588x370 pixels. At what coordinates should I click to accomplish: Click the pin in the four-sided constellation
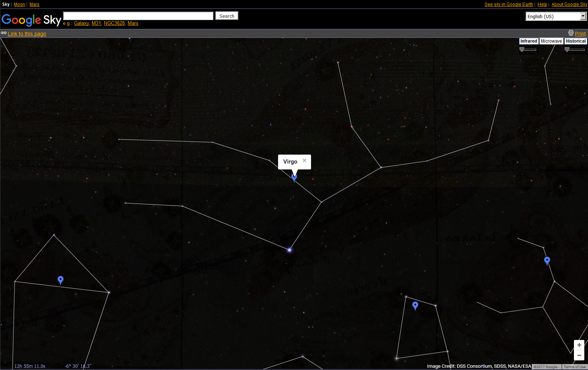(415, 306)
